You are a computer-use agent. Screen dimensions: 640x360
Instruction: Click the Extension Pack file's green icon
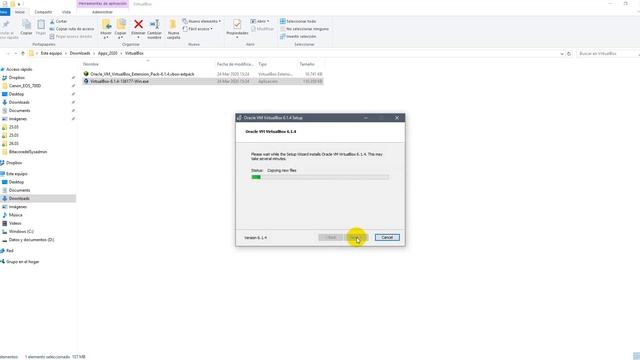(x=86, y=74)
